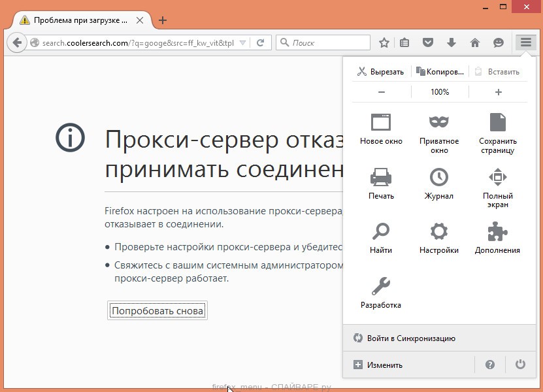Choose Копировать (copy) in menu
543x392 pixels.
[440, 72]
